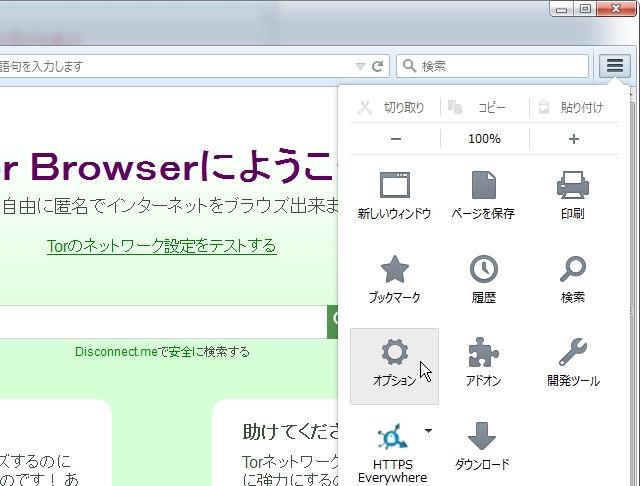
Task: Select コピー (Copy) in menu
Action: [x=484, y=107]
